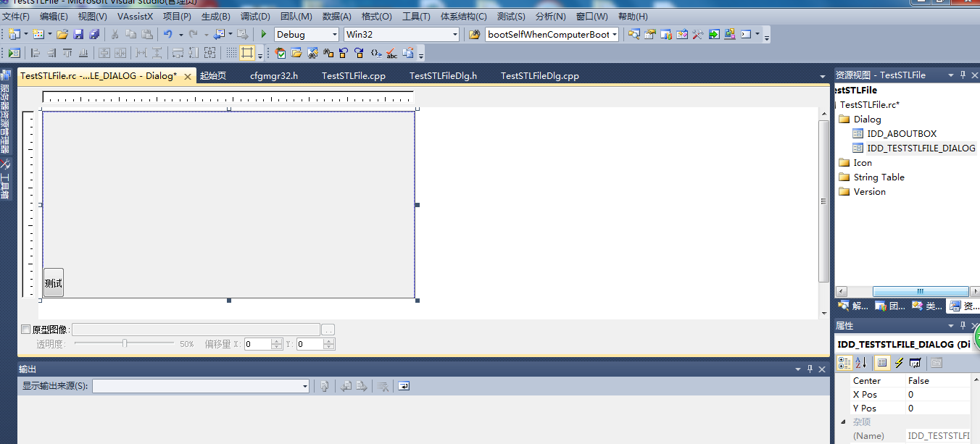The width and height of the screenshot is (980, 444).
Task: Open the 调试(D) menu
Action: click(x=255, y=16)
